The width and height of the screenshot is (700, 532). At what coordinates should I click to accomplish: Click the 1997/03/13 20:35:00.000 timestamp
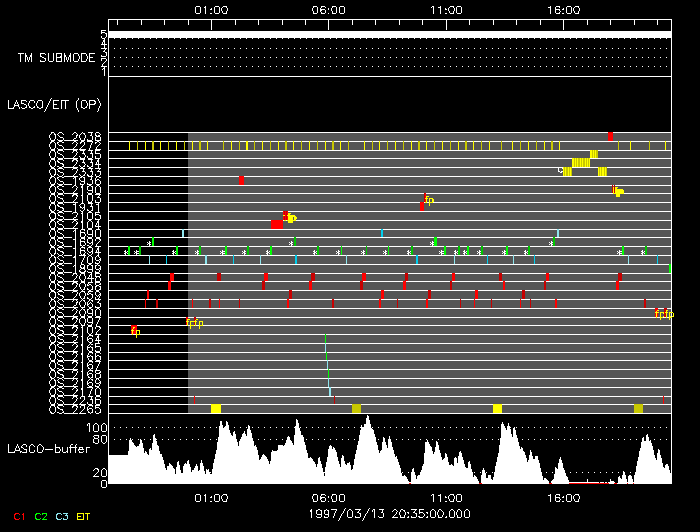tap(389, 514)
